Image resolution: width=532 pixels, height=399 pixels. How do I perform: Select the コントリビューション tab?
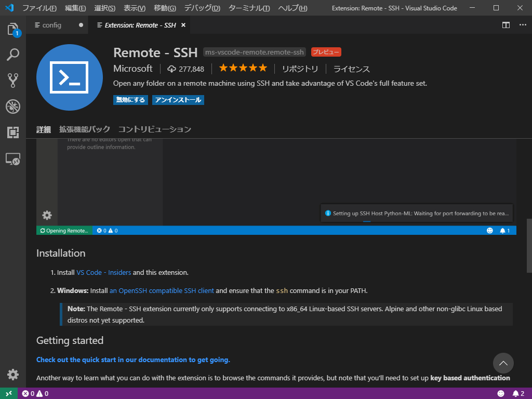(155, 129)
